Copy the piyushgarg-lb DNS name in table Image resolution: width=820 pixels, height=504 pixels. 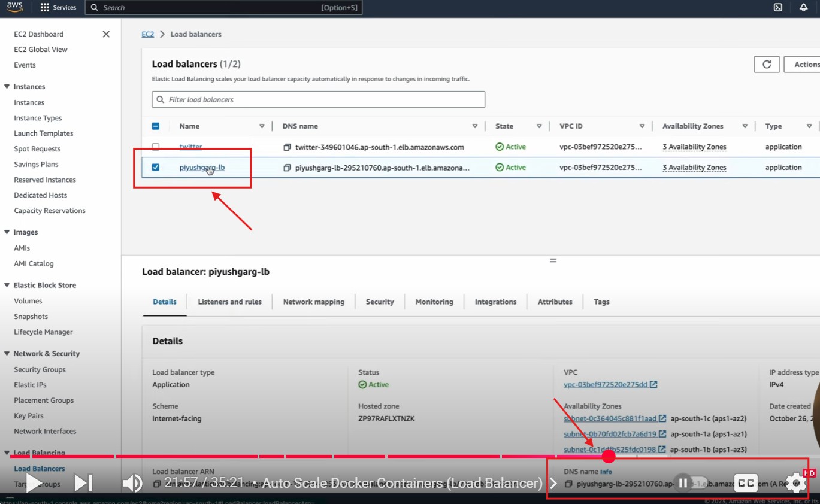[x=288, y=168]
